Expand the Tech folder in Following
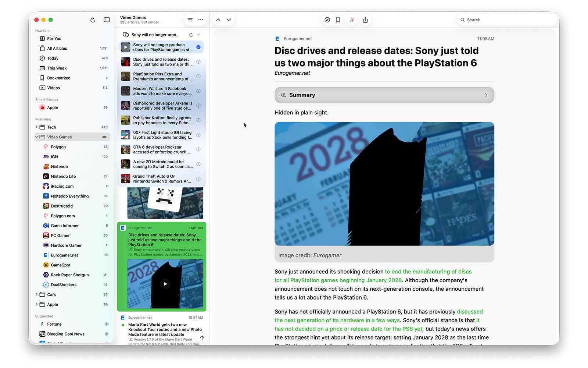The height and width of the screenshot is (368, 588). (x=37, y=127)
